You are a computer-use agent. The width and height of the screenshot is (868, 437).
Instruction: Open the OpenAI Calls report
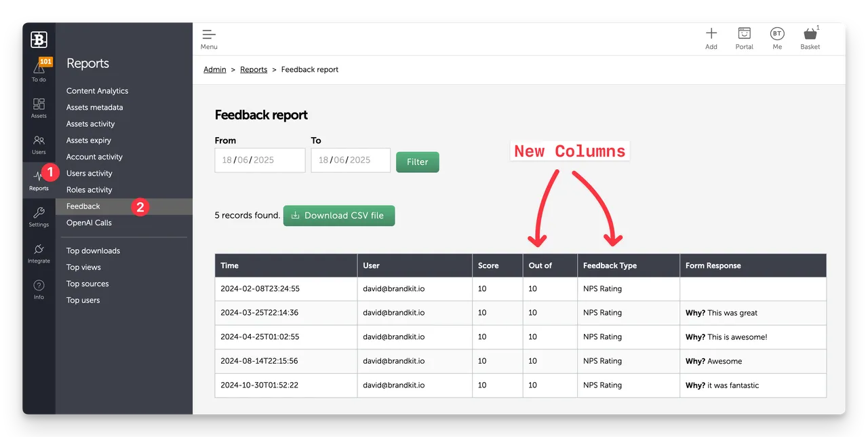click(89, 223)
